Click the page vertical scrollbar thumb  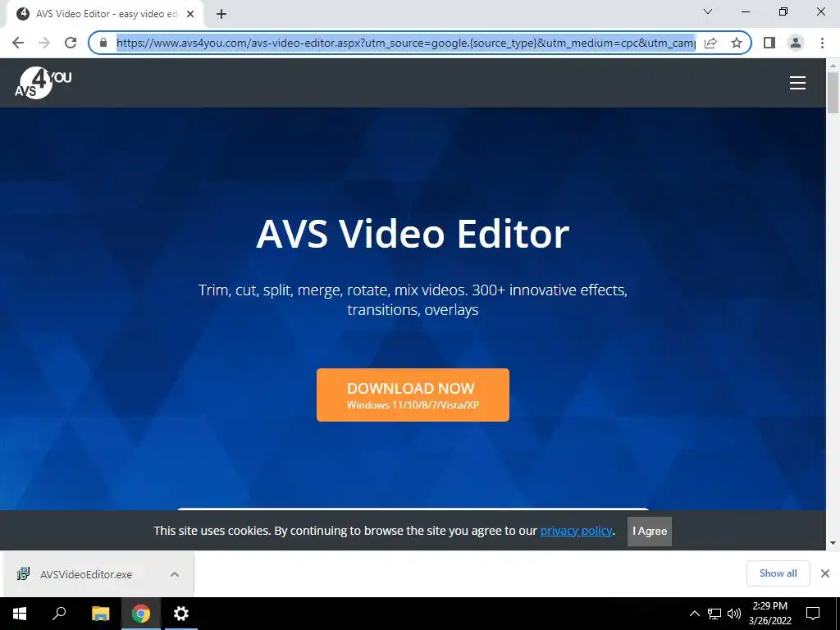point(833,92)
